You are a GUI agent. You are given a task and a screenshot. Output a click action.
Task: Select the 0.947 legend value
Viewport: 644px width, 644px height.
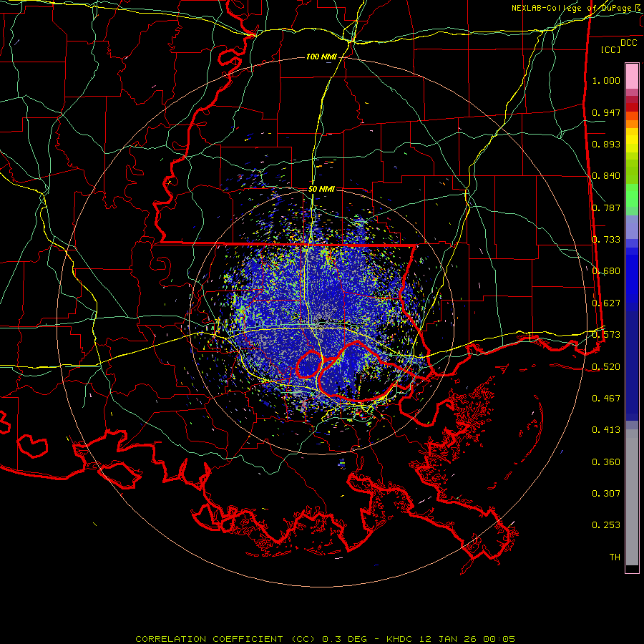coord(606,112)
